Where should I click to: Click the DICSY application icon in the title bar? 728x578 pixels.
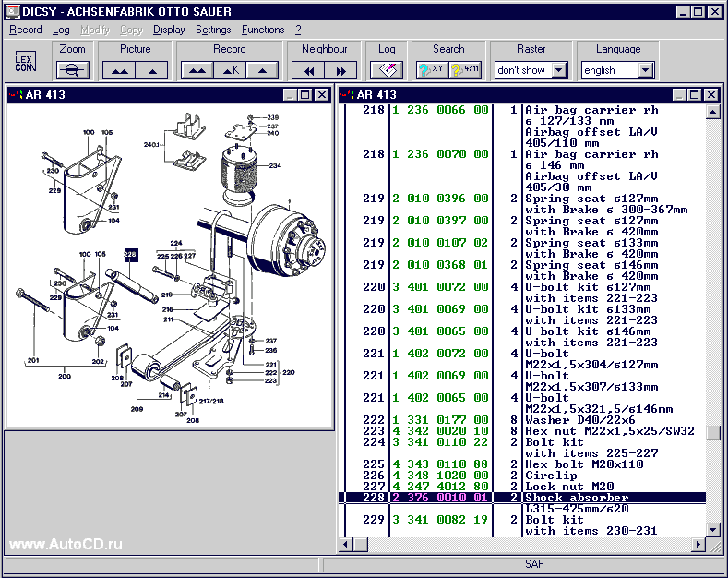[x=13, y=12]
